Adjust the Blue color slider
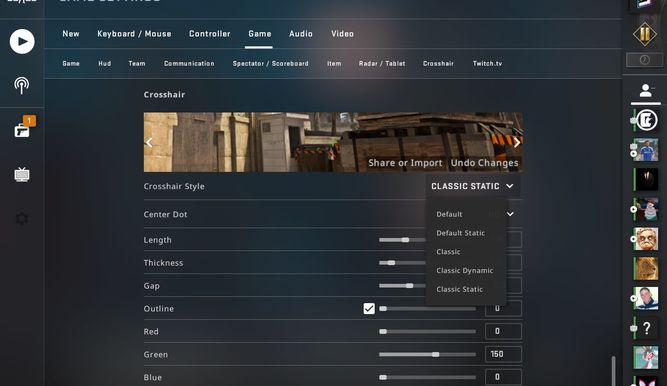Image resolution: width=667 pixels, height=386 pixels. pos(428,377)
